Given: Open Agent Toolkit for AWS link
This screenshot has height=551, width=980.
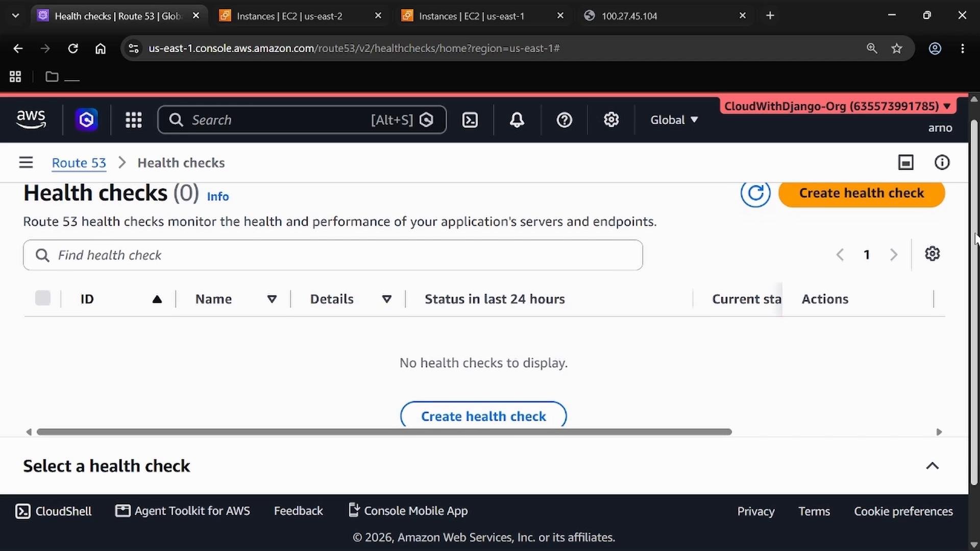Looking at the screenshot, I should tap(183, 511).
